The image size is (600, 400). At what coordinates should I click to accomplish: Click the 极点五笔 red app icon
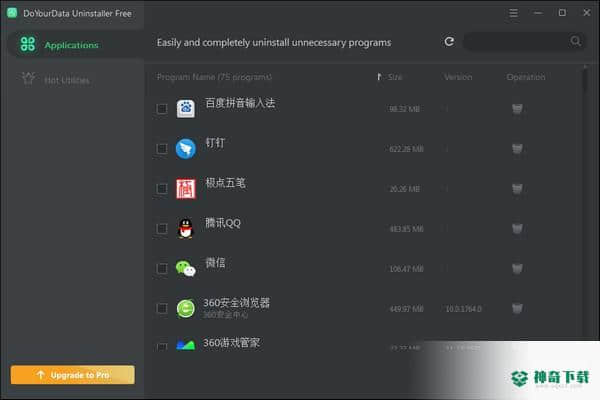click(186, 189)
